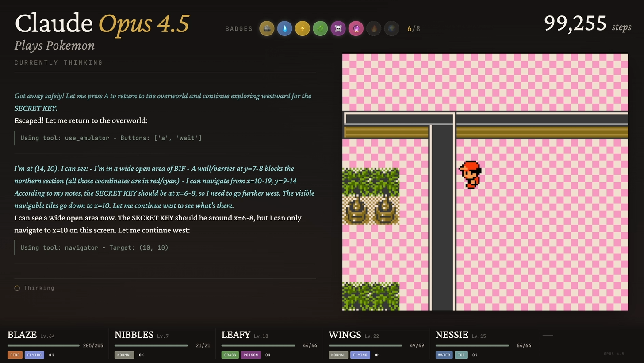Click WINGS's 49/49 HP value
This screenshot has width=644, height=363.
417,345
